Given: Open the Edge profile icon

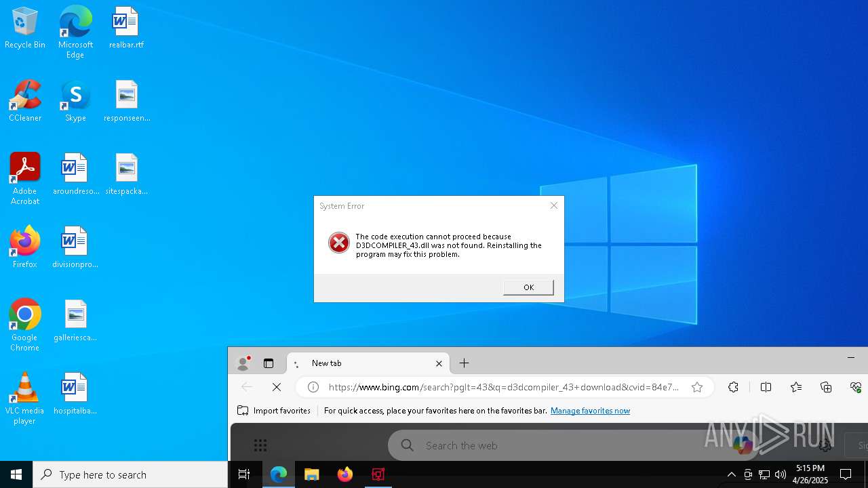Looking at the screenshot, I should (x=243, y=363).
